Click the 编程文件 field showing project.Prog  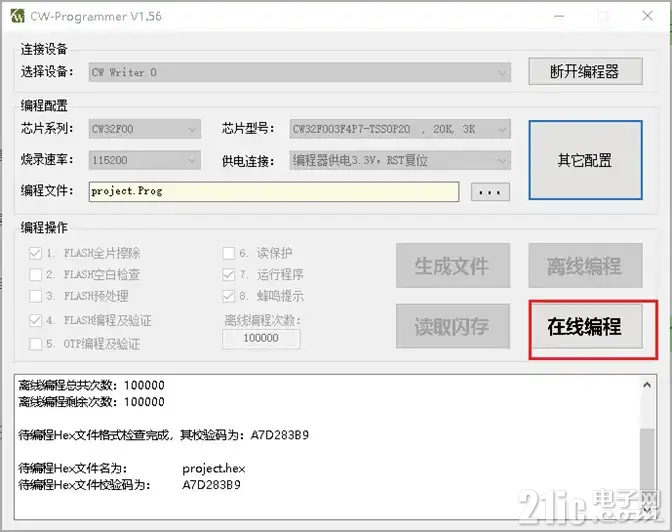point(274,191)
